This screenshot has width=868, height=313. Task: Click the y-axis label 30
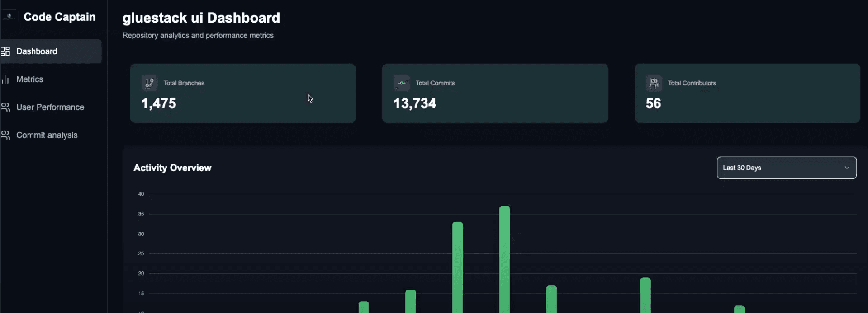pos(141,234)
